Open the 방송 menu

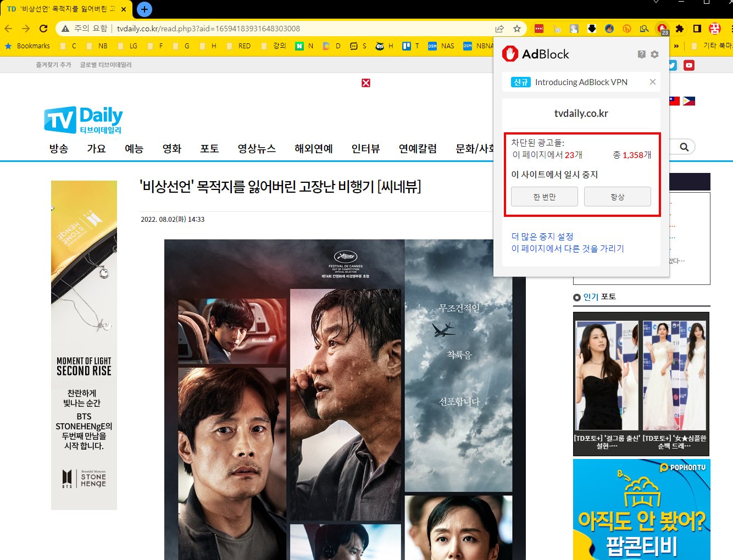pos(59,149)
